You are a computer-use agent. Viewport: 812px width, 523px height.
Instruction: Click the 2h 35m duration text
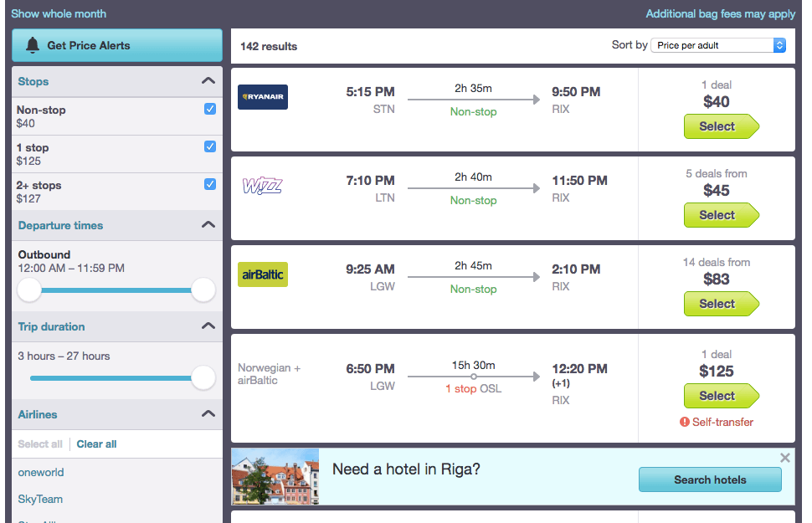pyautogui.click(x=473, y=88)
